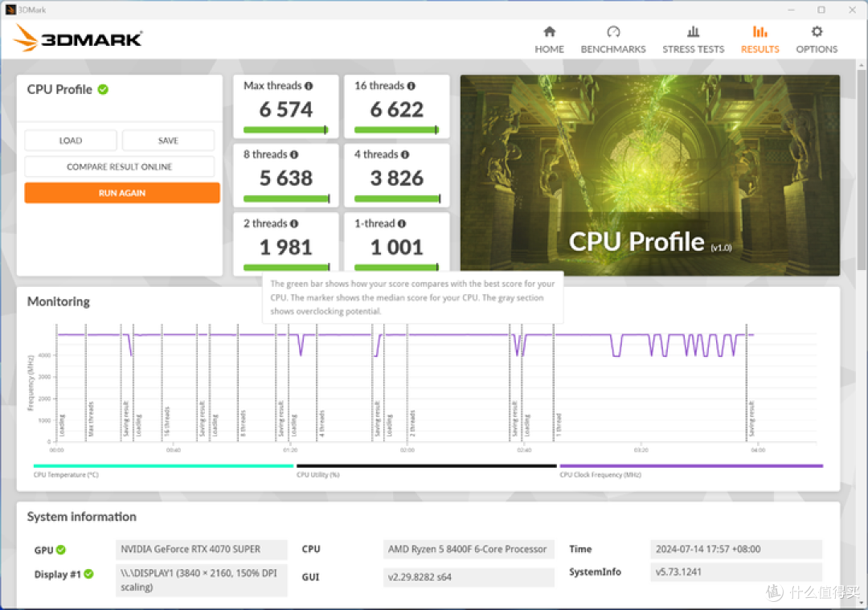
Task: Click the Time value 2024-07-14 17:57
Action: click(x=736, y=549)
